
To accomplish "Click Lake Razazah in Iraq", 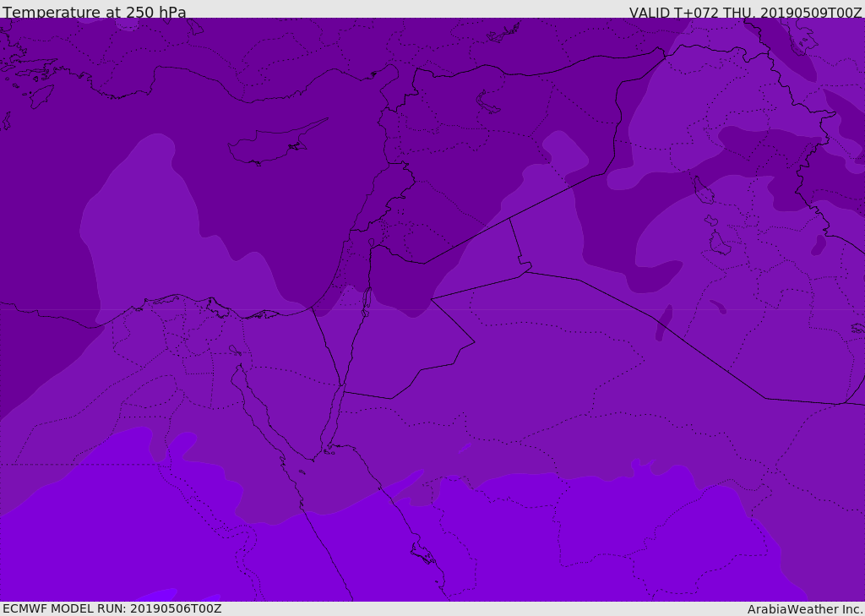I will (x=718, y=244).
